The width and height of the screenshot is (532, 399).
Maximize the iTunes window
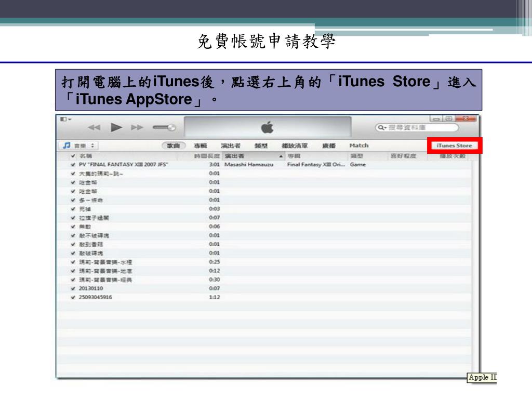point(448,119)
